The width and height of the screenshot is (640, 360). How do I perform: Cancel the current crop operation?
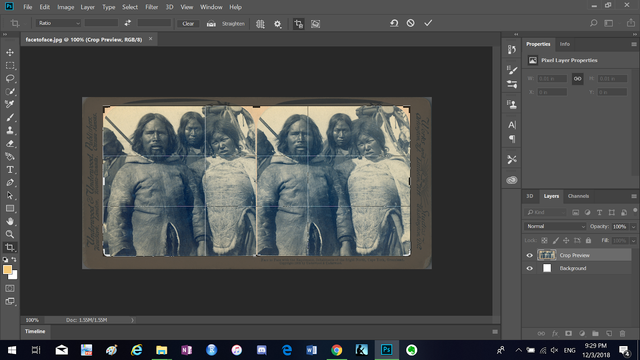pos(411,23)
